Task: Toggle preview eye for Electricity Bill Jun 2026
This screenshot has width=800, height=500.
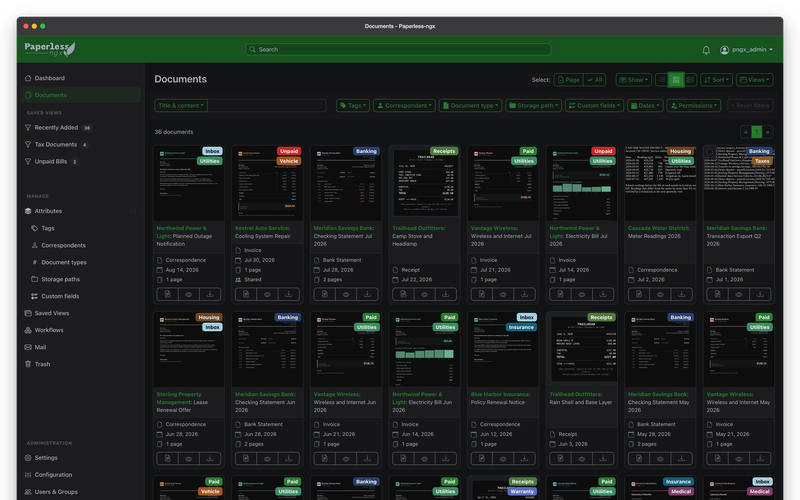Action: [424, 458]
